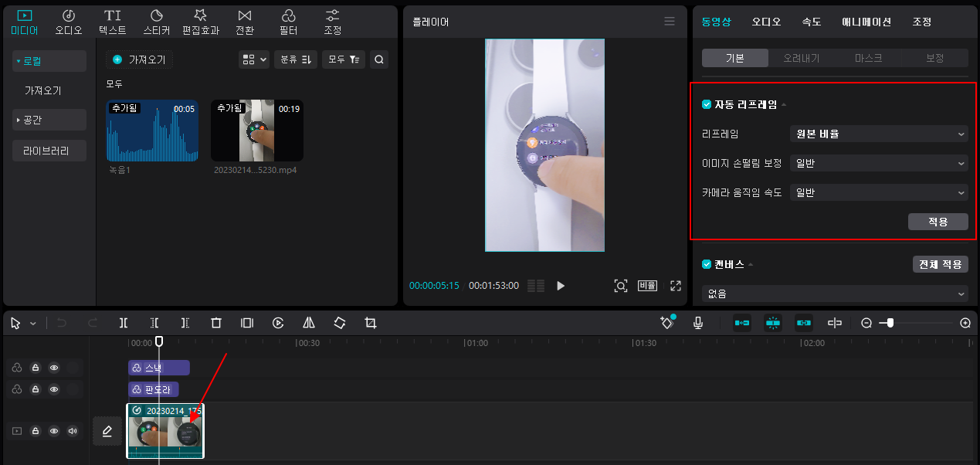Open the grid view layout dropdown
This screenshot has width=980, height=465.
click(x=254, y=59)
